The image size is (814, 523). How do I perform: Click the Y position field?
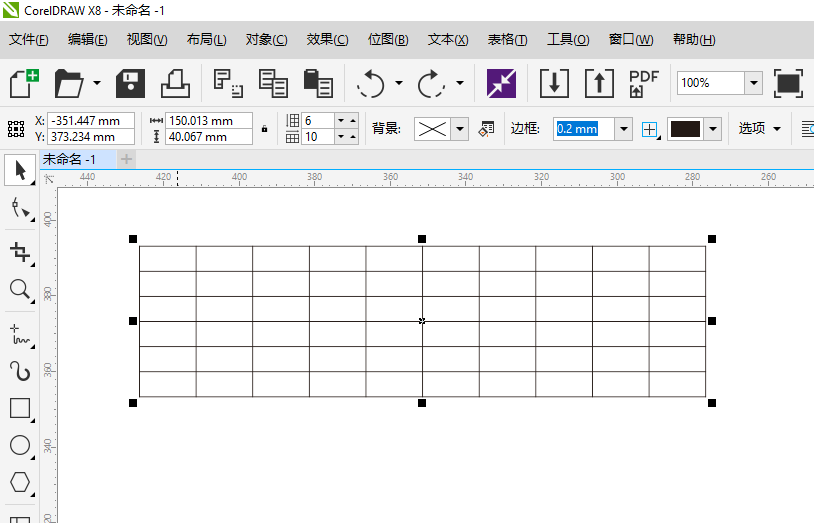click(x=91, y=137)
